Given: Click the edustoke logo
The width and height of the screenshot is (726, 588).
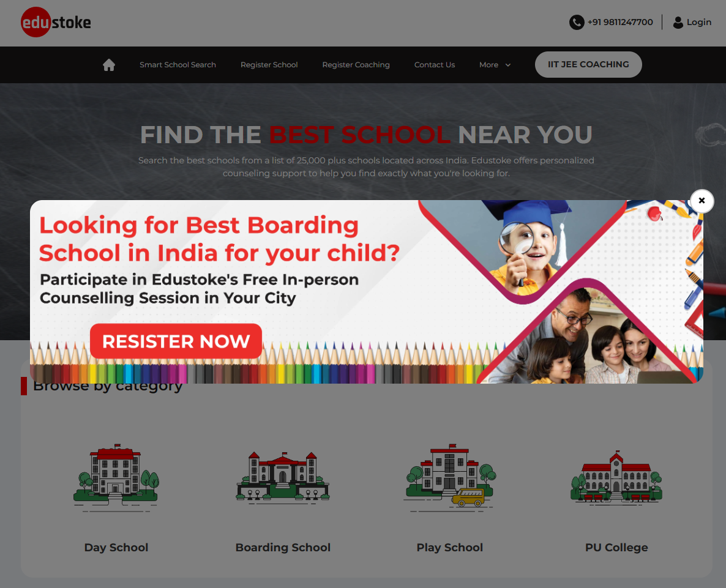Looking at the screenshot, I should point(56,22).
